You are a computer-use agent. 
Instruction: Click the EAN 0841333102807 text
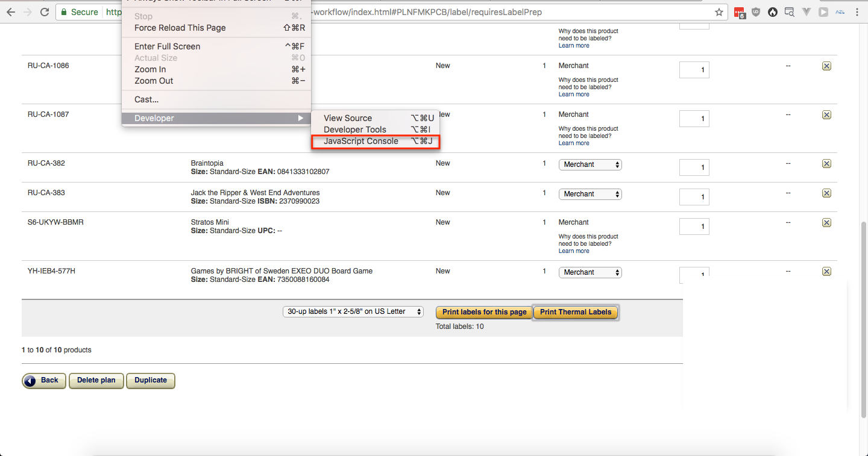click(295, 172)
